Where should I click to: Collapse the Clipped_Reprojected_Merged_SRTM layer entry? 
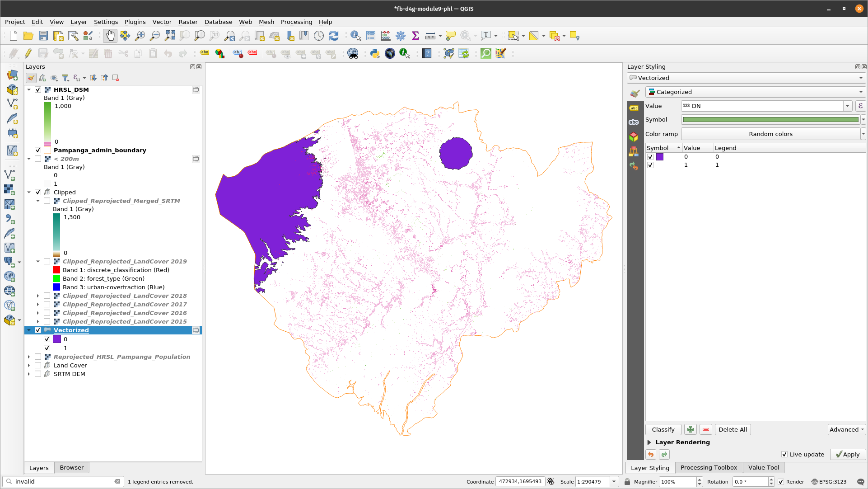38,201
